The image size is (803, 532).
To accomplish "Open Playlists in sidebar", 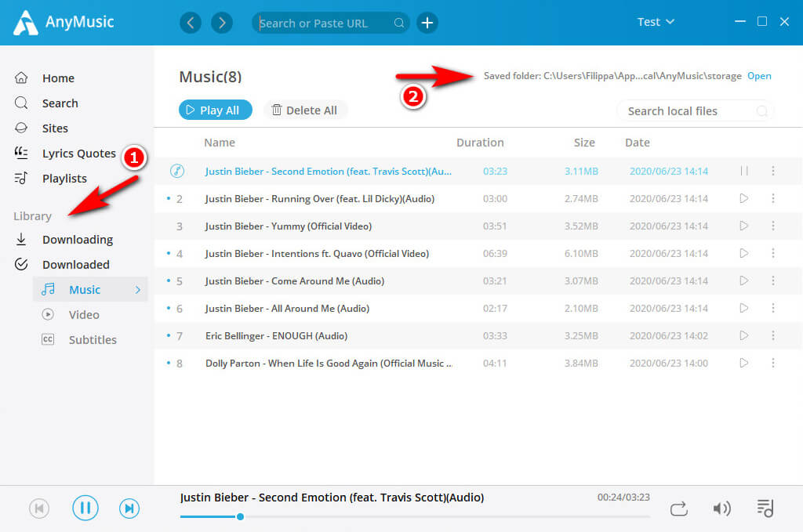I will click(x=64, y=179).
